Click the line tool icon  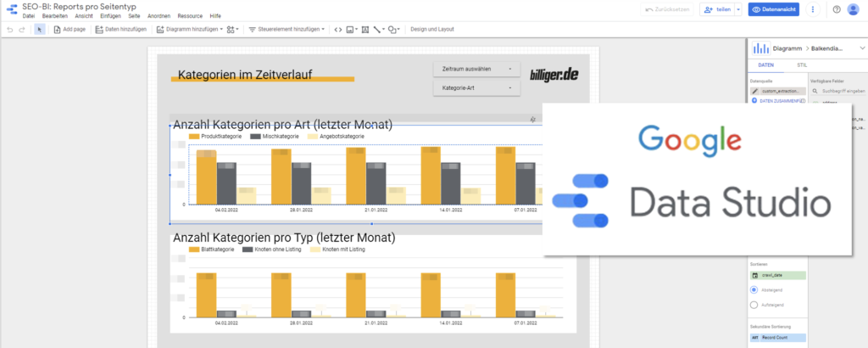(379, 30)
